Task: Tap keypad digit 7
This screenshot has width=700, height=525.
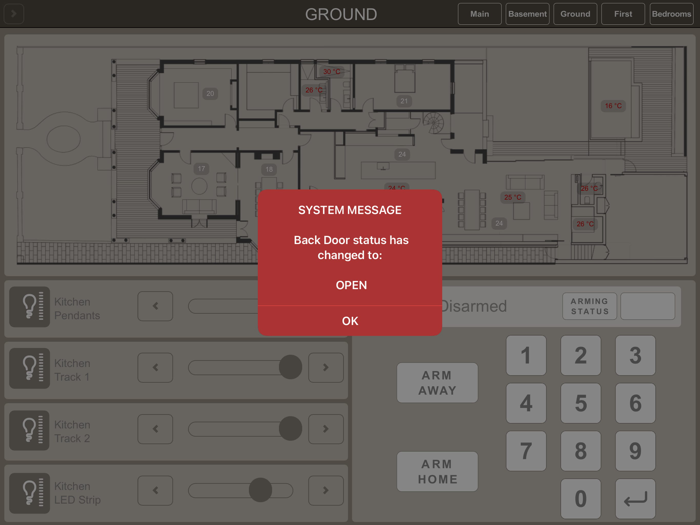Action: [526, 451]
